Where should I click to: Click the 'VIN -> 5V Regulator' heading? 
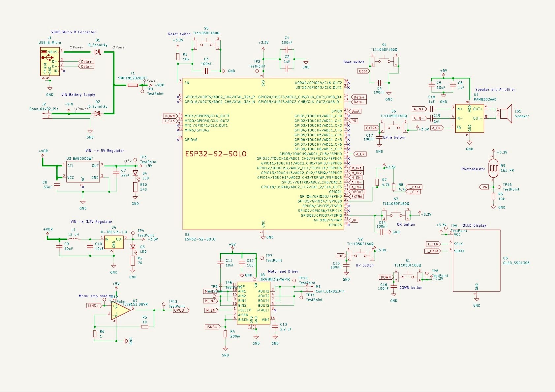click(x=105, y=151)
